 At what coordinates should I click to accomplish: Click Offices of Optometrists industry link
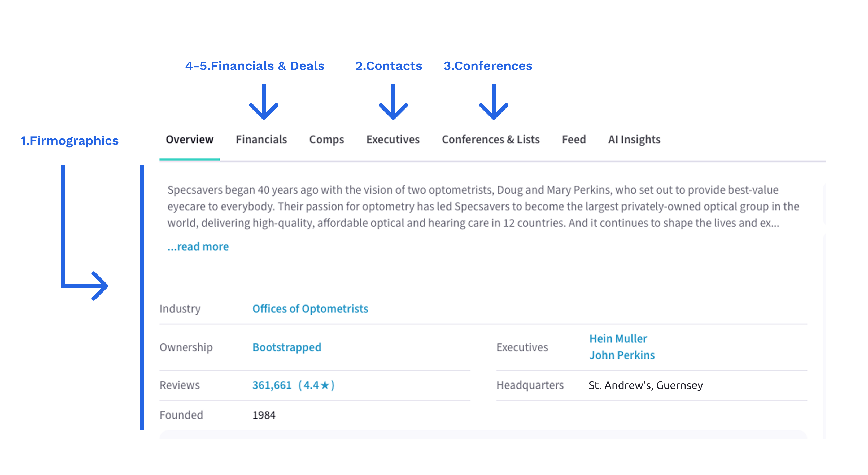click(310, 309)
